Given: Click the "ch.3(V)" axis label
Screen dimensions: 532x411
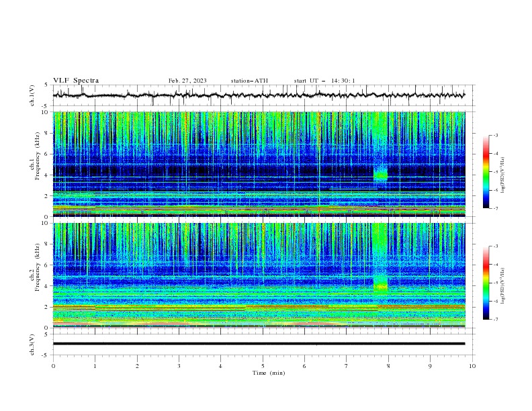Looking at the screenshot, I should click(32, 345).
